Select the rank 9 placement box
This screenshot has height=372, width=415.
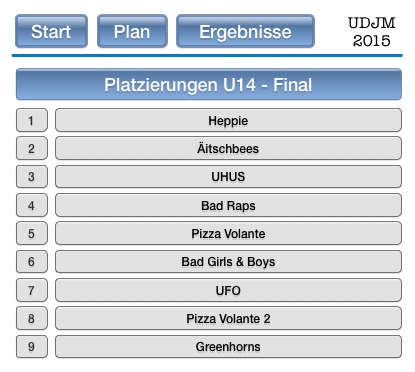pyautogui.click(x=32, y=346)
